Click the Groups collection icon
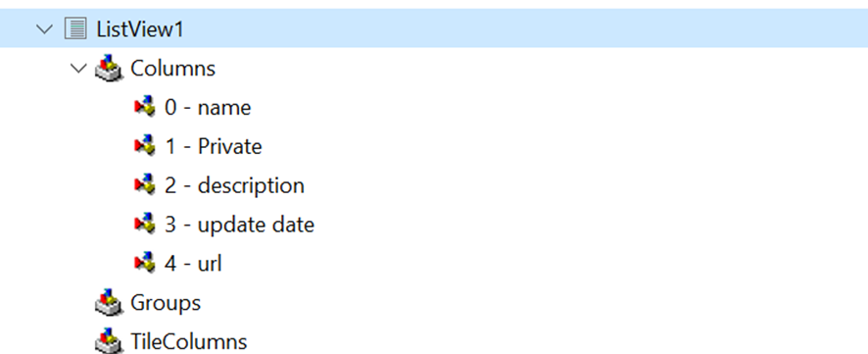This screenshot has width=868, height=354. (x=109, y=302)
